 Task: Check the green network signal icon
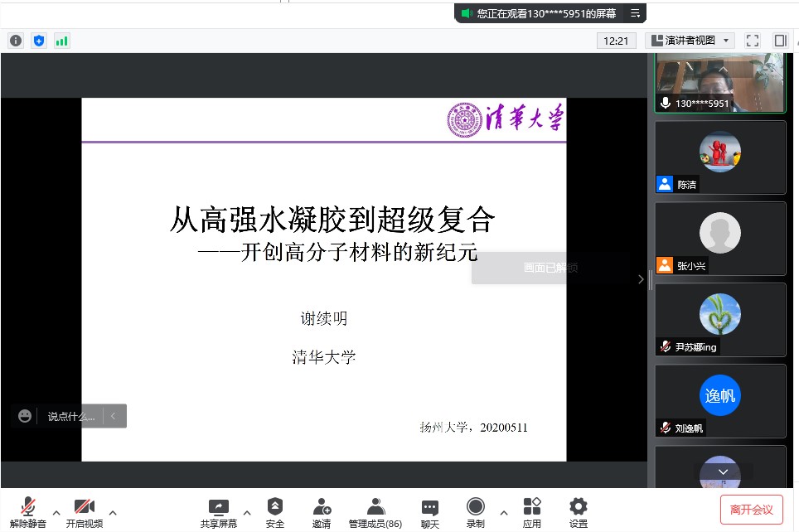coord(62,41)
